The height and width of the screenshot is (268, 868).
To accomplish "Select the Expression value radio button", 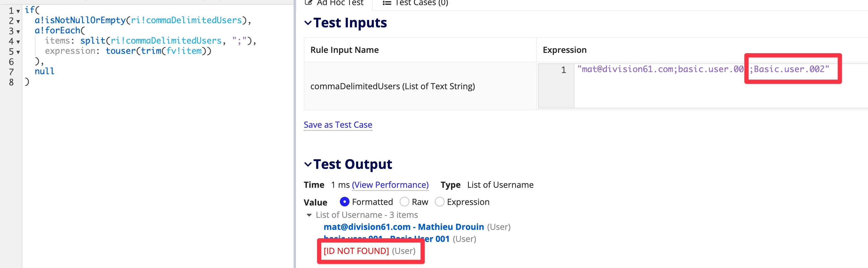I will point(439,202).
